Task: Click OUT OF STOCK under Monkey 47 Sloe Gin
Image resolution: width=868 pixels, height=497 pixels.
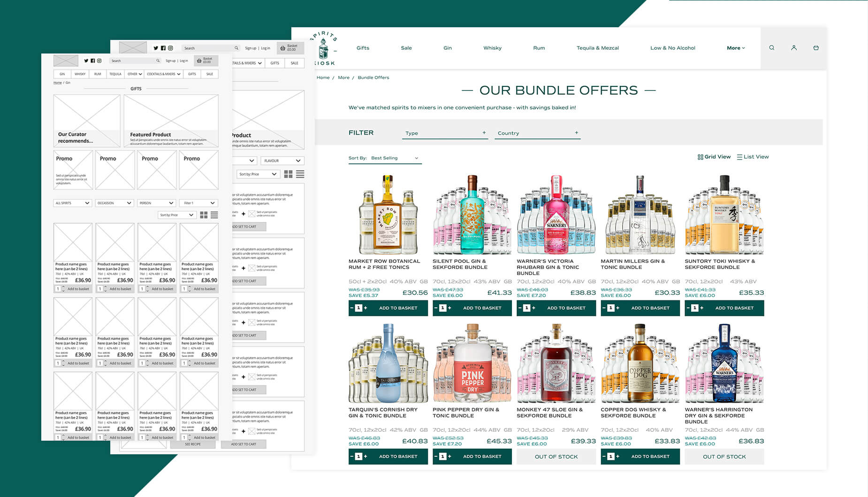Action: click(x=556, y=457)
